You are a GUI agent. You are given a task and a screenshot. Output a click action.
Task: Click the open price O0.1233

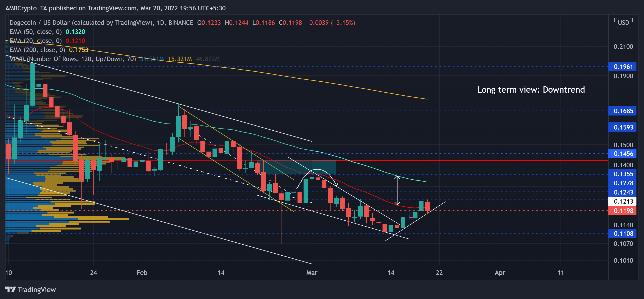click(x=209, y=23)
